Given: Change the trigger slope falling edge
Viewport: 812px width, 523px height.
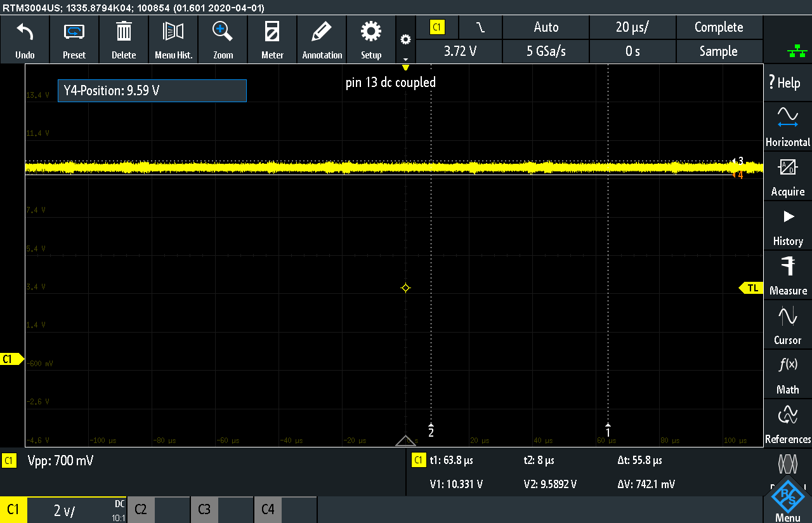Looking at the screenshot, I should [x=480, y=27].
